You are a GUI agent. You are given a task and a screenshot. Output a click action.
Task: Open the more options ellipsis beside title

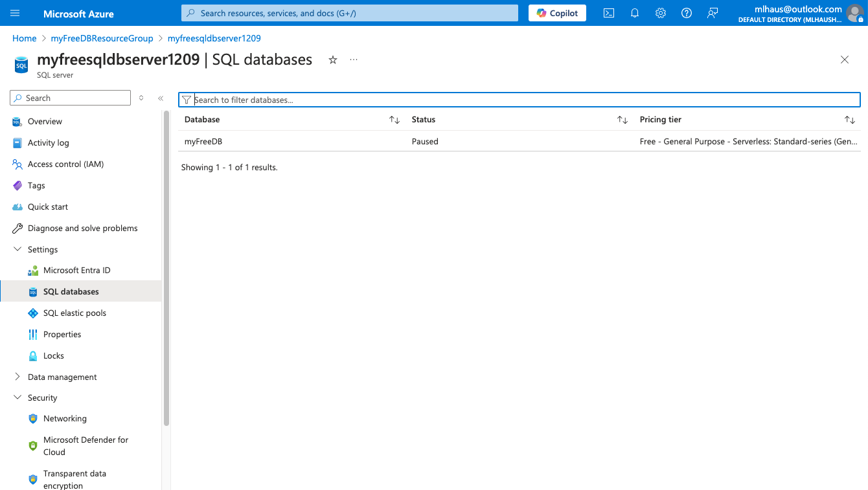(354, 60)
